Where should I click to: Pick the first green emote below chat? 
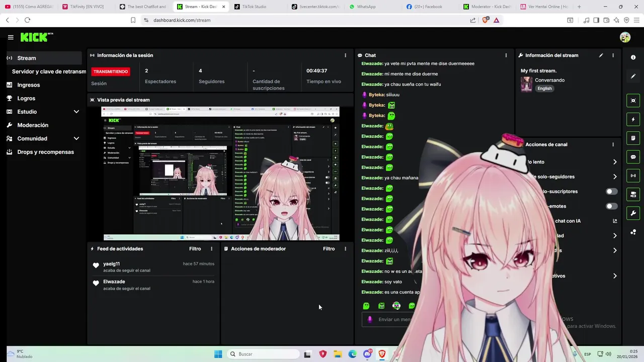(366, 306)
